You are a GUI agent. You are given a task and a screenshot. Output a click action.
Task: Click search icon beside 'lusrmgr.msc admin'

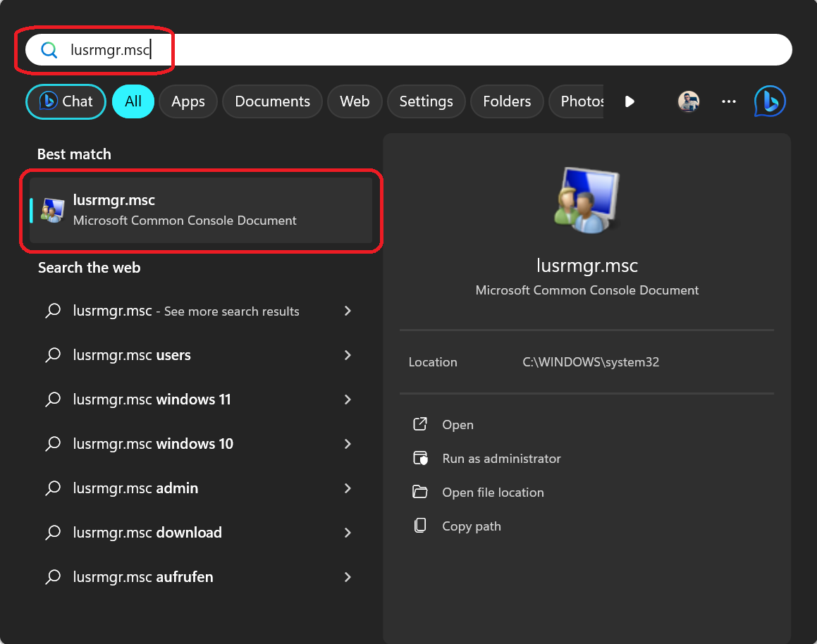tap(53, 488)
